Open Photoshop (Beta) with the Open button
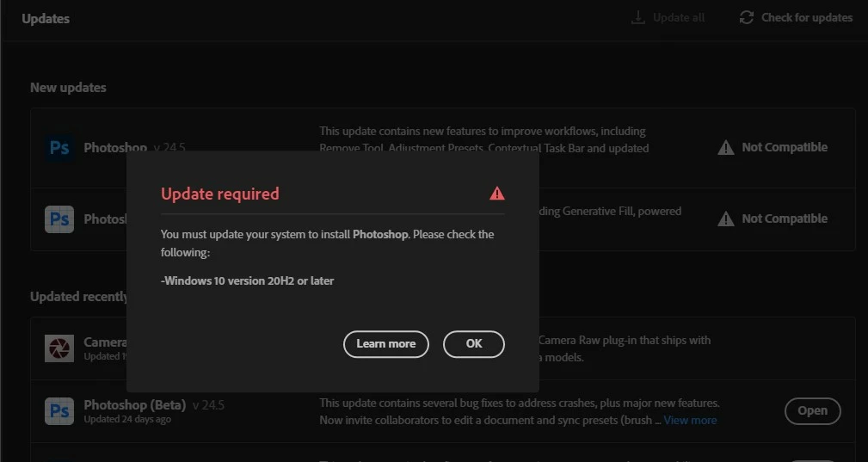 tap(813, 411)
